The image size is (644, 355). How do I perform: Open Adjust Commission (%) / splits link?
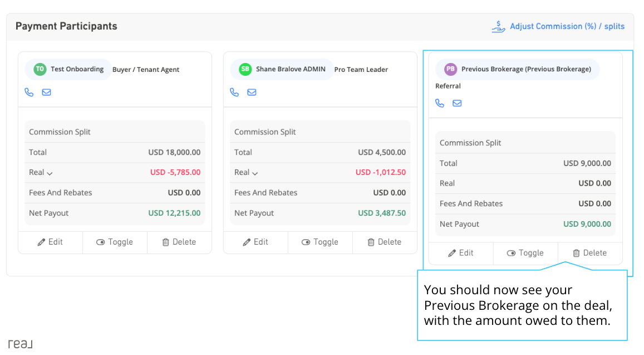567,26
